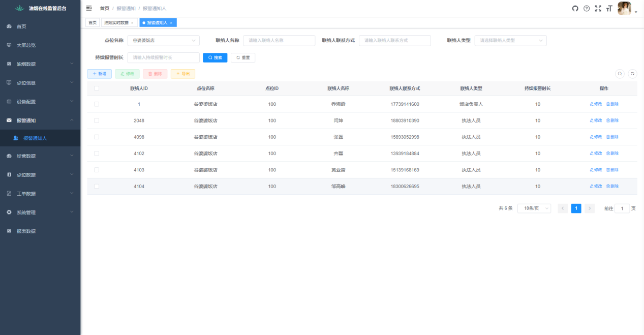Viewport: 644px width, 335px height.
Task: Open the GitHub source link icon
Action: pos(575,8)
